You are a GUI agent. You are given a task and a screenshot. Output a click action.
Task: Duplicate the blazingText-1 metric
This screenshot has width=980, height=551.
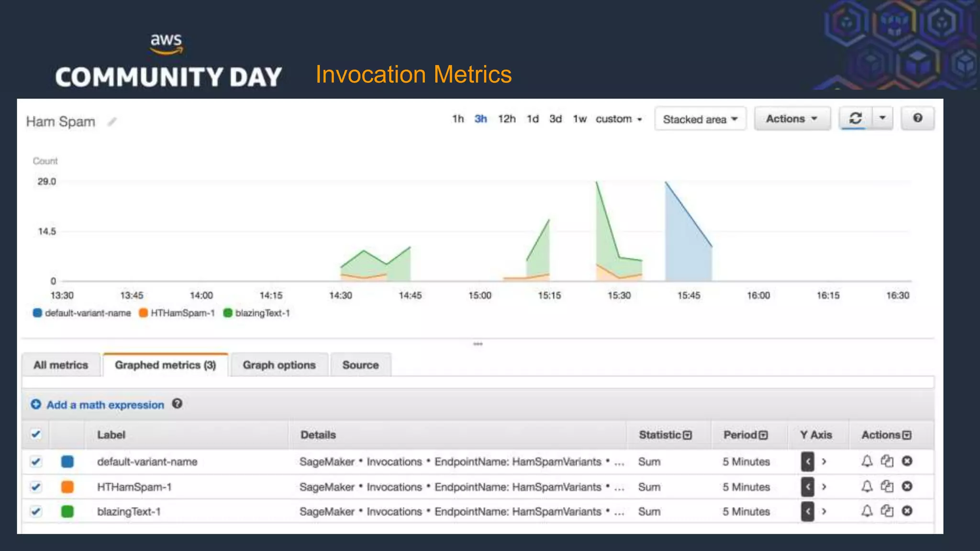(887, 511)
